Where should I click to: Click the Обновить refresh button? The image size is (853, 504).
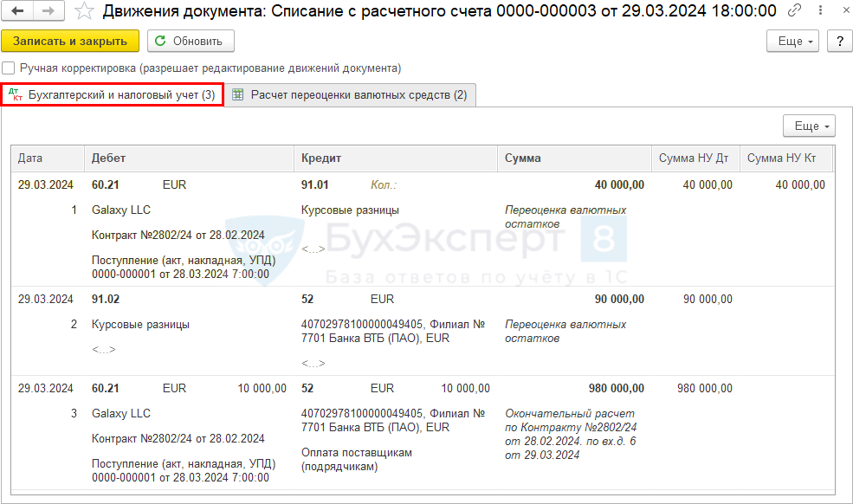click(x=190, y=41)
